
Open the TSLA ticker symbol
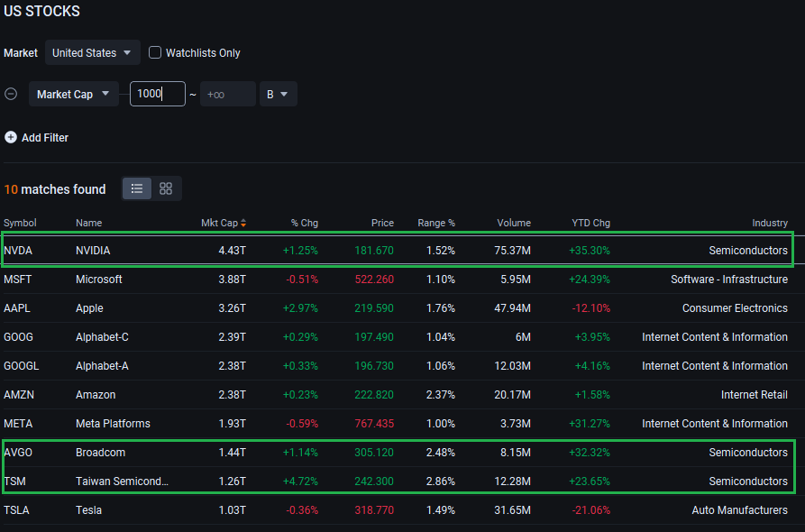(x=16, y=510)
